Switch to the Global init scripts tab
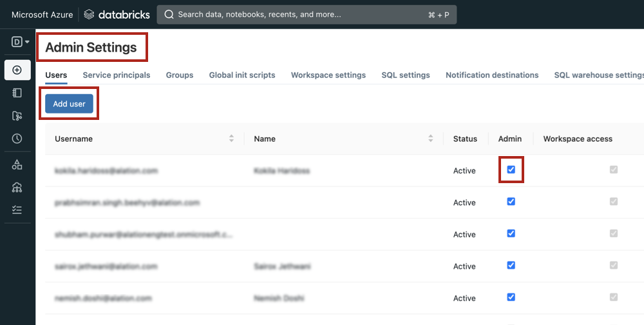Screen dimensions: 644x325 (x=242, y=75)
